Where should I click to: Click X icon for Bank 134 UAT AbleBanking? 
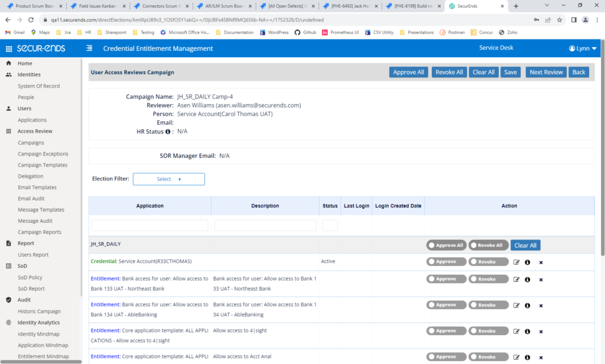[541, 305]
